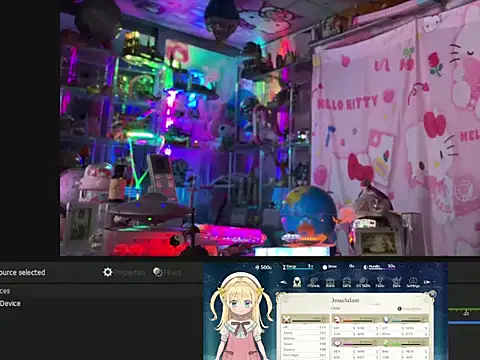Open the Settings menu icon in game
This screenshot has width=480, height=360.
[x=413, y=282]
